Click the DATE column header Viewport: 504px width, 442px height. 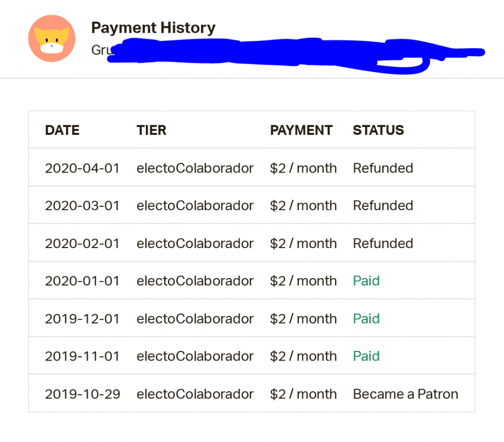pyautogui.click(x=62, y=130)
